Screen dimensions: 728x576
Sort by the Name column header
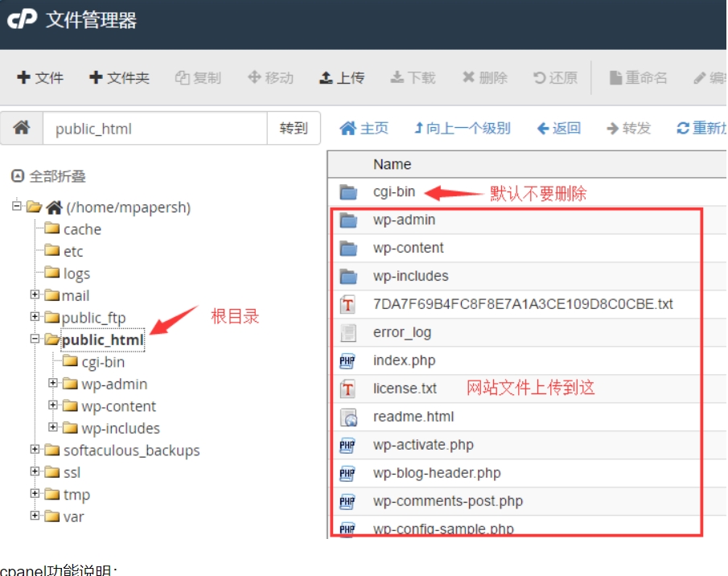[393, 164]
